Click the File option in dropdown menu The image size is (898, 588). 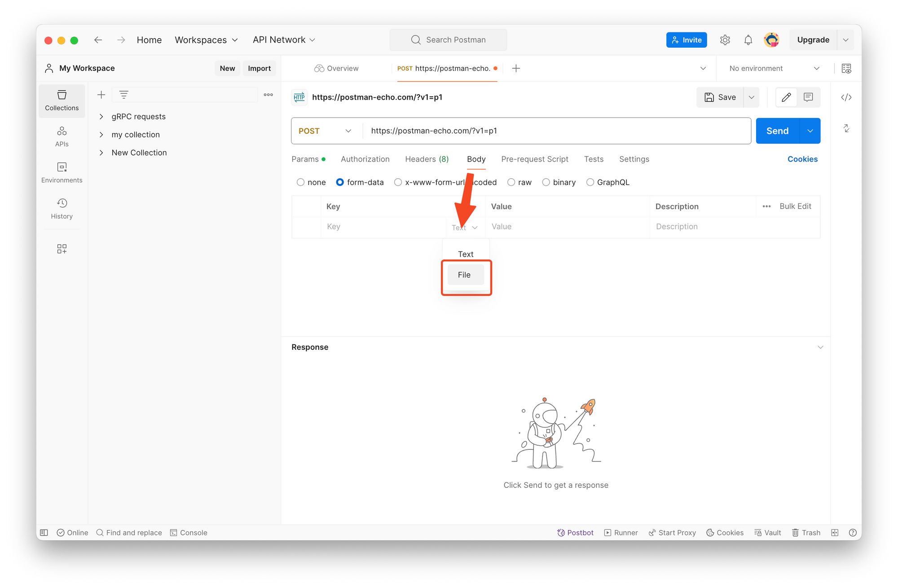(x=464, y=274)
